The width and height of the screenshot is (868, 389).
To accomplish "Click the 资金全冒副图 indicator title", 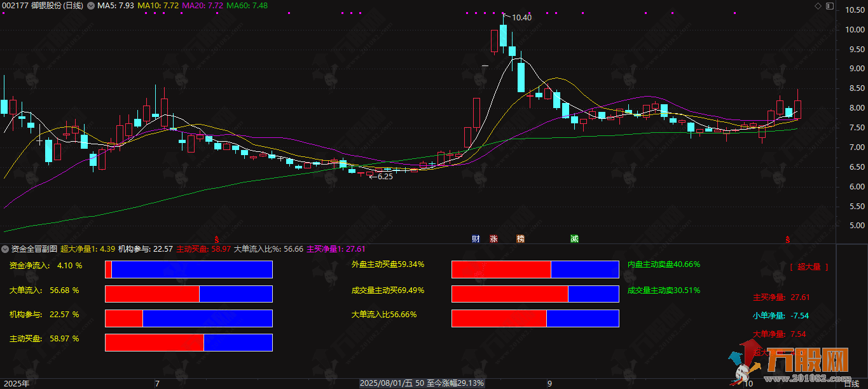I will click(34, 249).
